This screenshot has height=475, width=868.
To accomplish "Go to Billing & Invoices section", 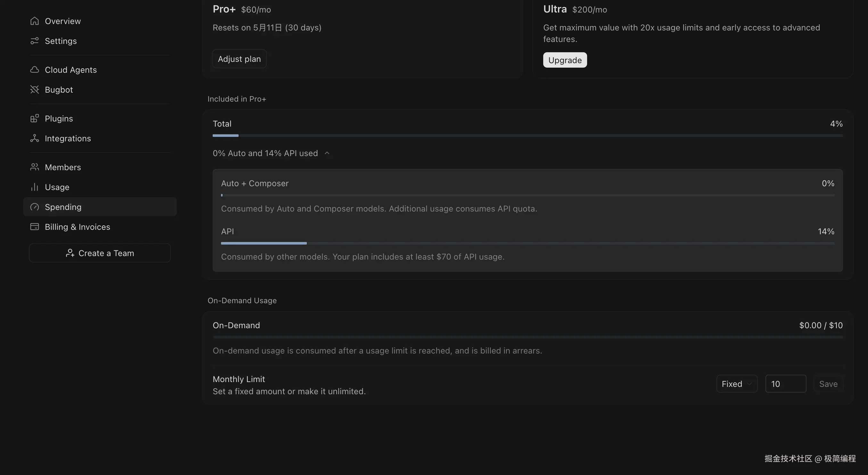I will (77, 227).
